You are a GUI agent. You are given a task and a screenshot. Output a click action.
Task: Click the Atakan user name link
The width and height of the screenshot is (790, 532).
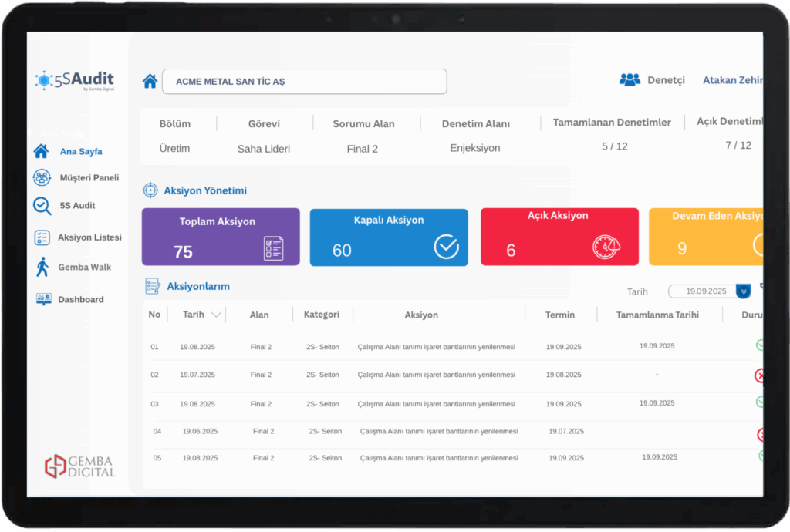[x=732, y=80]
